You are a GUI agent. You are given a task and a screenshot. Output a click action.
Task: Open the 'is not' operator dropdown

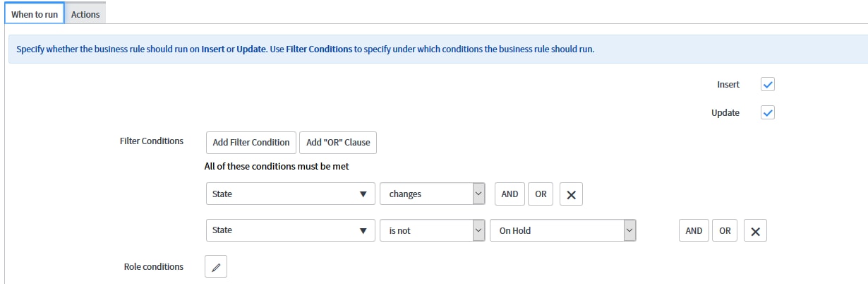coord(433,231)
